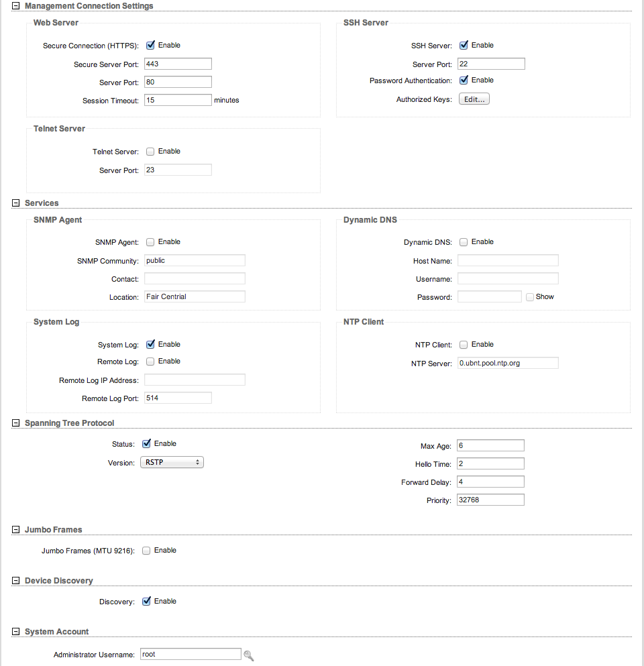Open the STP Version dropdown
Screen dimensions: 644x666
tap(172, 462)
